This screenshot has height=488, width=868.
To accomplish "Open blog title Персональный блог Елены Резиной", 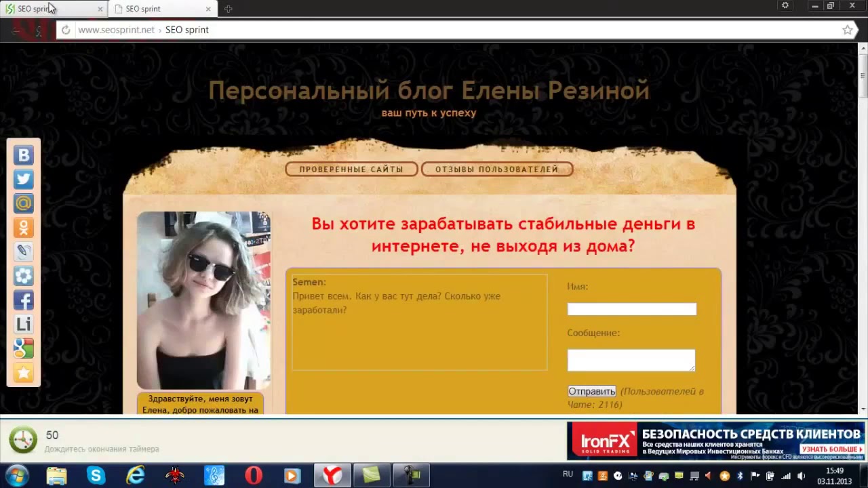I will tap(429, 90).
